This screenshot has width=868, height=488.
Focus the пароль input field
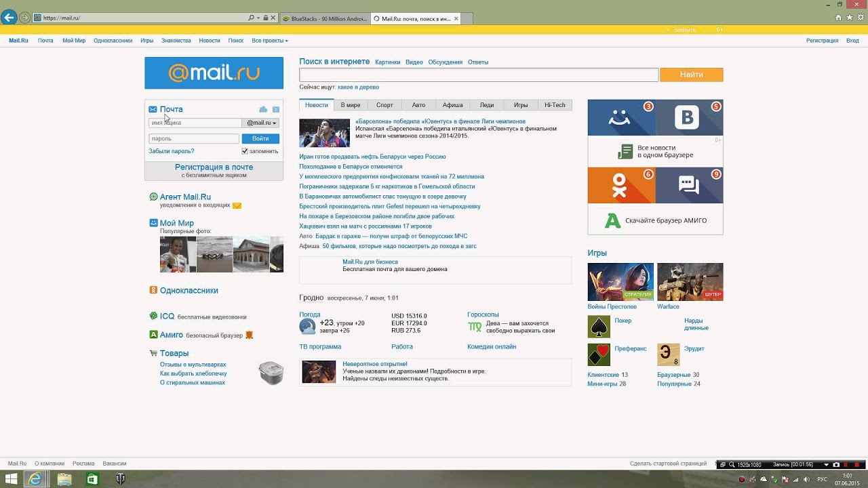[194, 138]
